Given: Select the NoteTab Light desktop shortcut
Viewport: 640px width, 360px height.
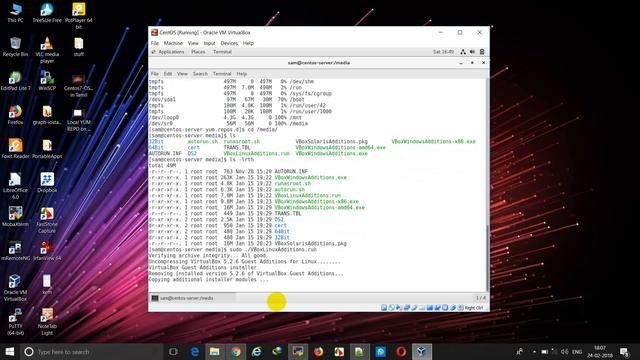Looking at the screenshot, I should coord(47,322).
